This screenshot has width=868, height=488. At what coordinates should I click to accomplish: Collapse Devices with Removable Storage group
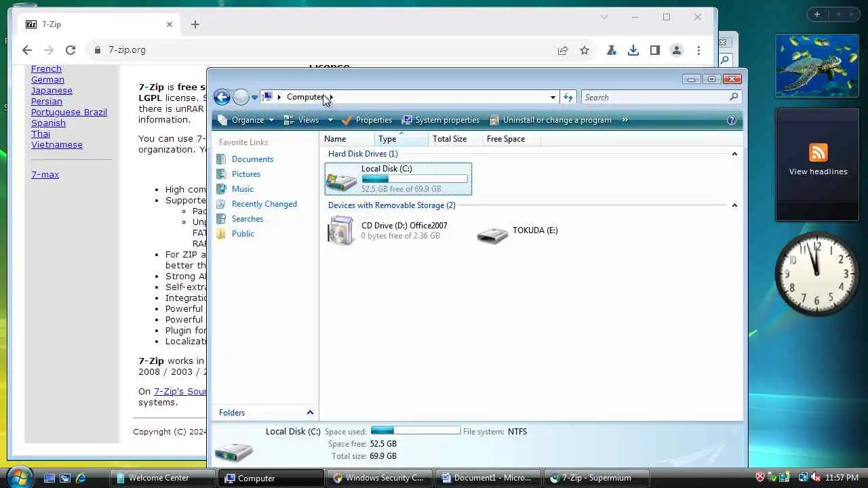coord(734,205)
